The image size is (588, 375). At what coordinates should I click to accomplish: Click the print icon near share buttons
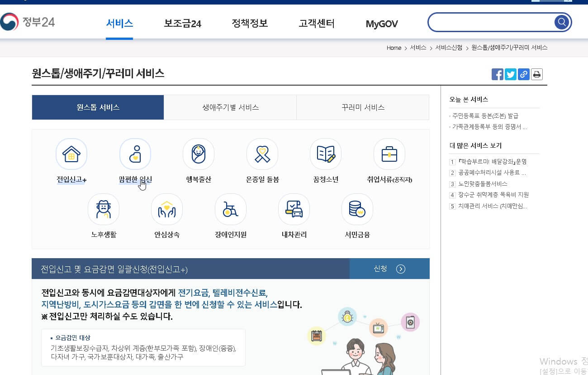point(536,74)
